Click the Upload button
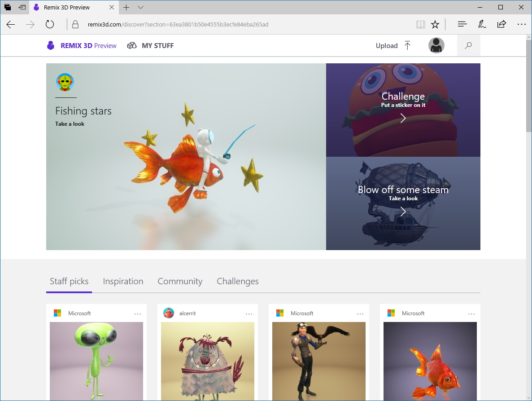This screenshot has height=401, width=532. point(387,46)
